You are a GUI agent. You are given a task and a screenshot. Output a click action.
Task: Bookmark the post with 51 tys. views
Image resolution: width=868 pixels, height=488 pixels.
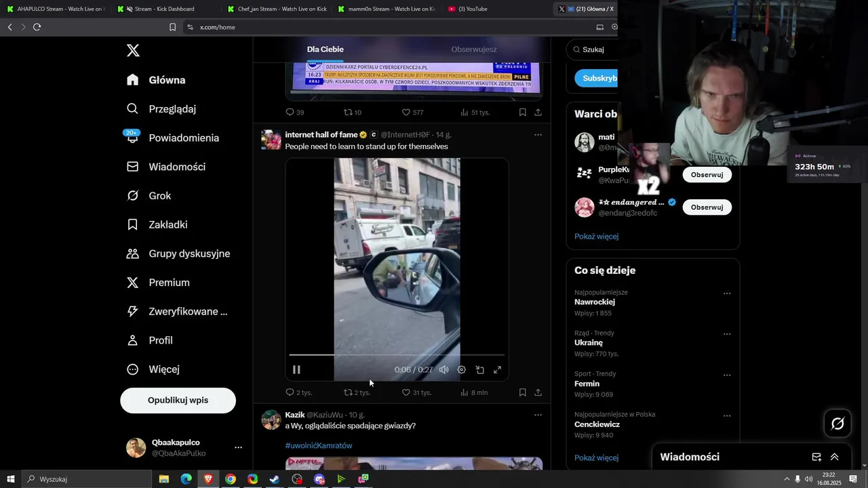tap(523, 113)
